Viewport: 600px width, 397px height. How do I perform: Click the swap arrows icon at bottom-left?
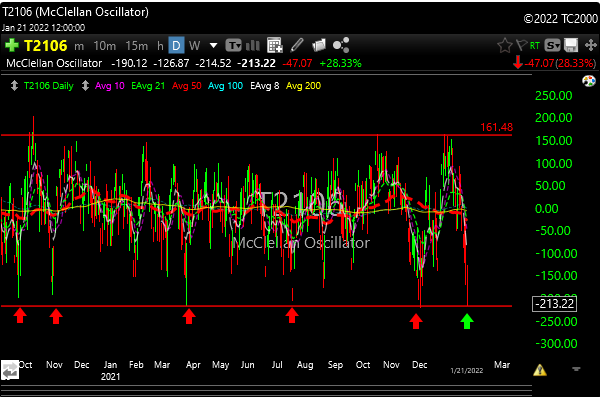coord(10,370)
